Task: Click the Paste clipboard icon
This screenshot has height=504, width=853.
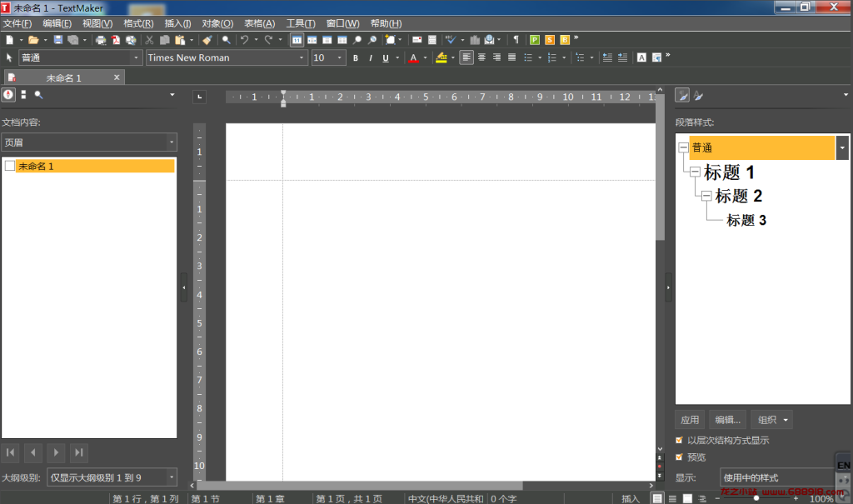Action: (180, 40)
